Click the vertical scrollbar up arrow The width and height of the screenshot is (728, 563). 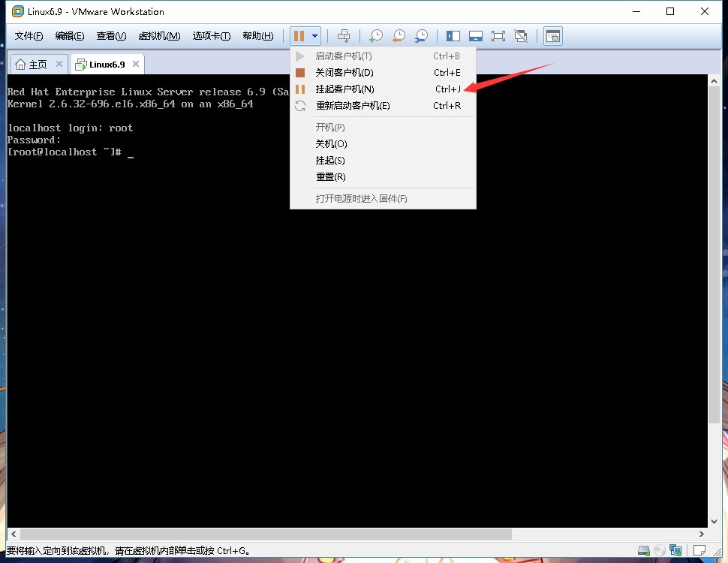point(714,81)
